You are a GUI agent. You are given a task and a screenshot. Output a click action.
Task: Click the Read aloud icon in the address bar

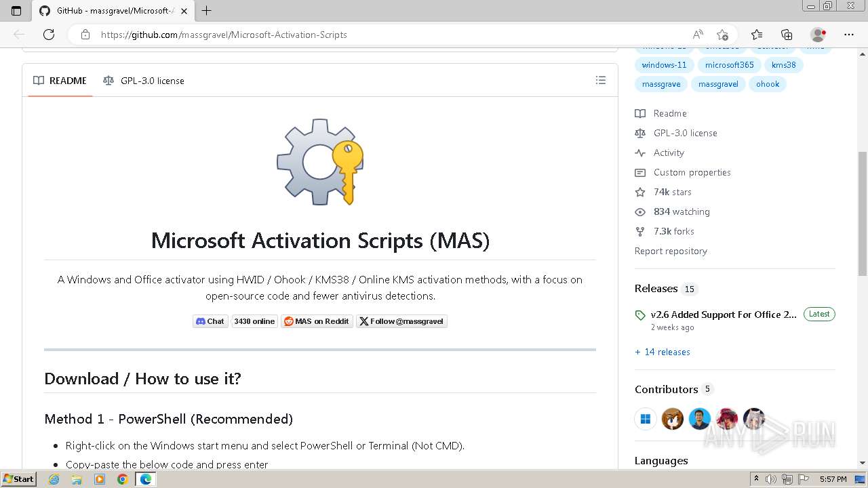[698, 35]
